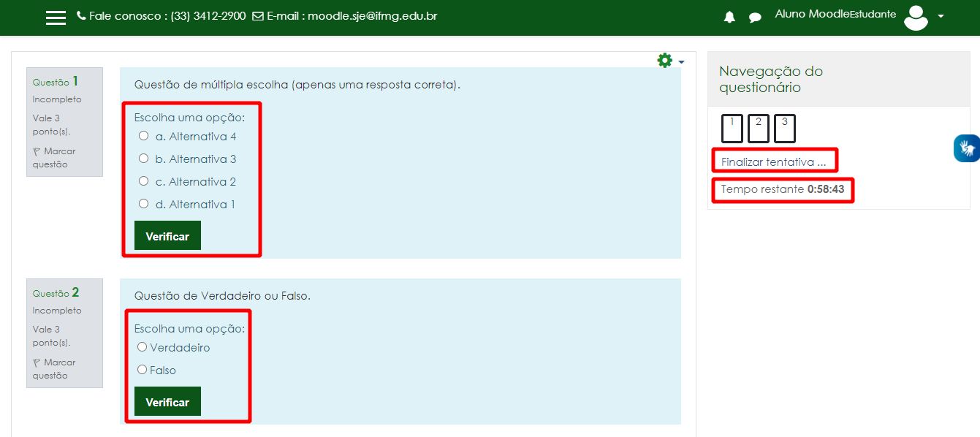Choose option c. Alternativa 2
Image resolution: width=980 pixels, height=437 pixels.
point(144,181)
